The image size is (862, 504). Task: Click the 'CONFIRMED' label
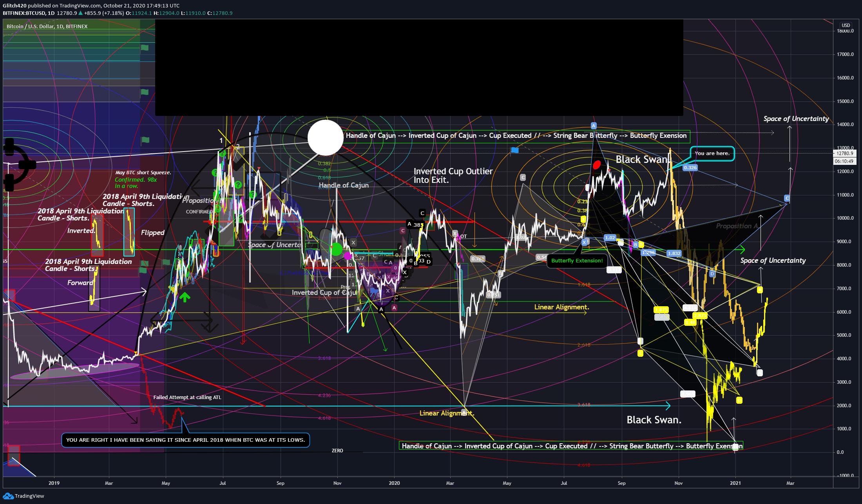click(x=199, y=211)
